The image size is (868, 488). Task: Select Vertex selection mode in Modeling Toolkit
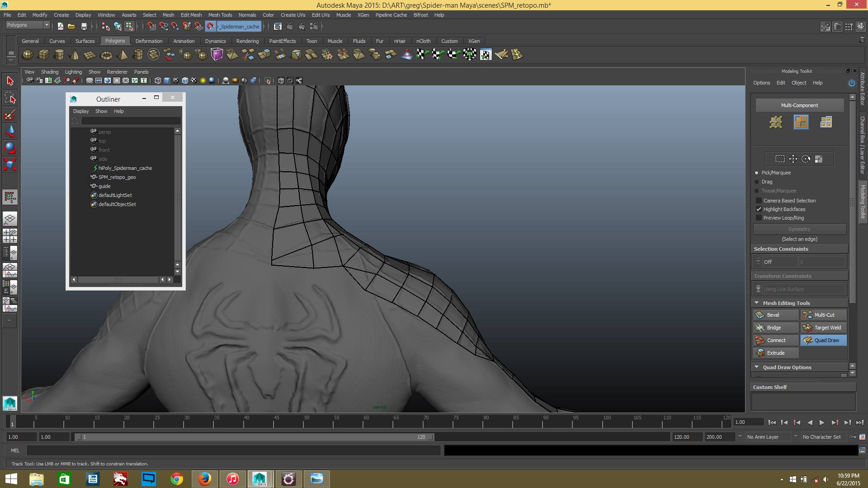(776, 122)
